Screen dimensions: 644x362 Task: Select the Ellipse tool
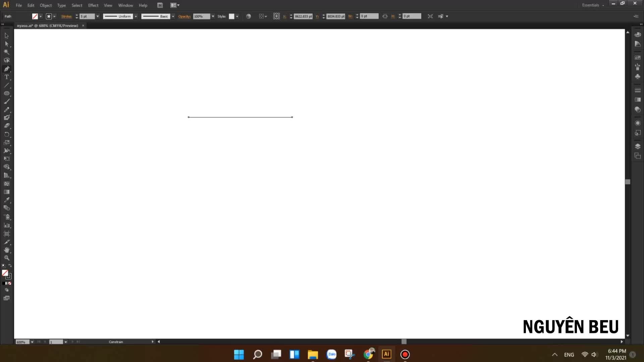[x=7, y=94]
